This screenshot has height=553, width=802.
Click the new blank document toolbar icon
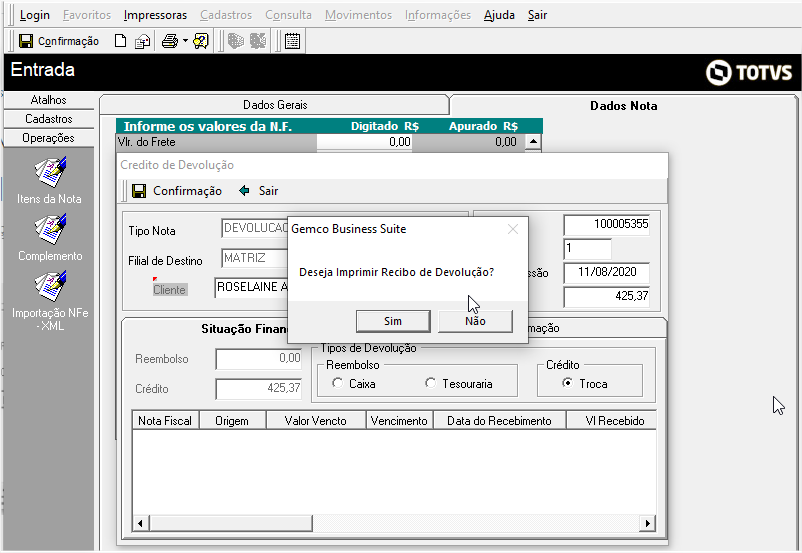tap(120, 41)
